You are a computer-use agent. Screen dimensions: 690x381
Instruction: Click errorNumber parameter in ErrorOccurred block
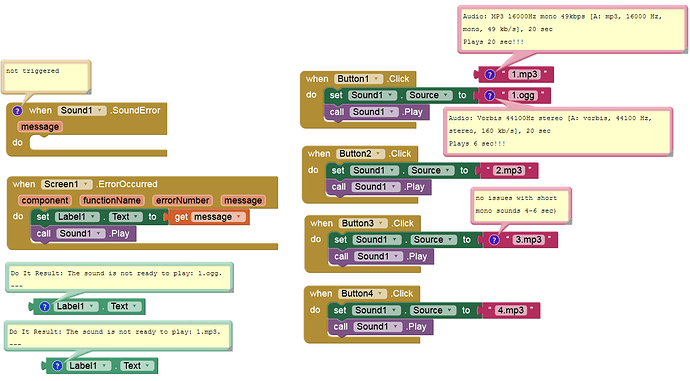(x=183, y=201)
